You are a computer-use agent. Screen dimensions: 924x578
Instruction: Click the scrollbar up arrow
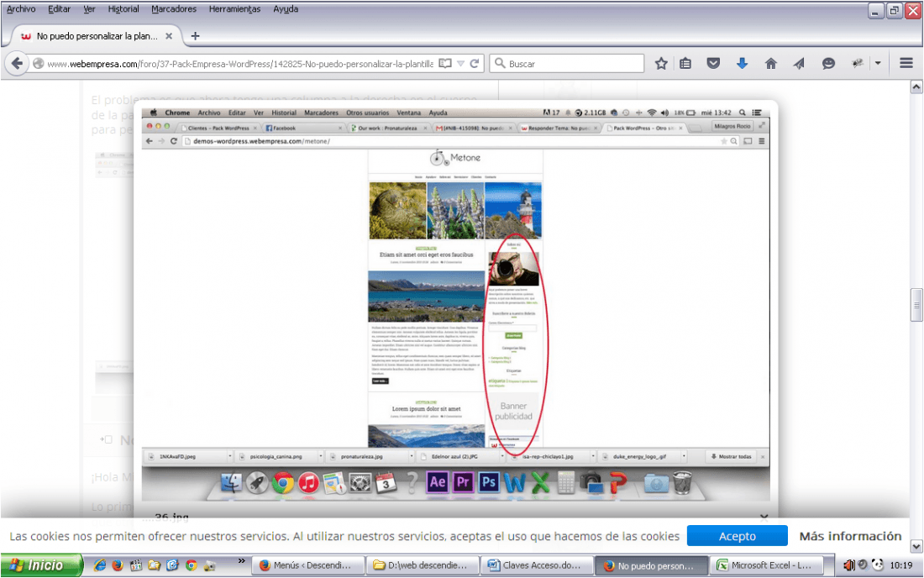pos(916,87)
